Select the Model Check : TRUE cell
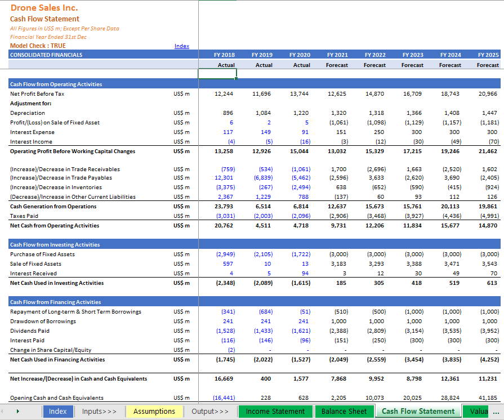504x420 pixels. coord(38,46)
